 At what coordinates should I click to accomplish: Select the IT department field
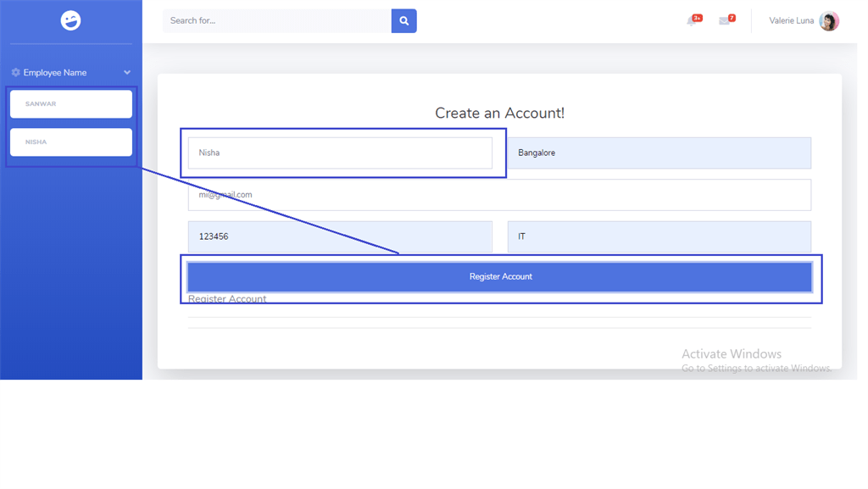[659, 236]
